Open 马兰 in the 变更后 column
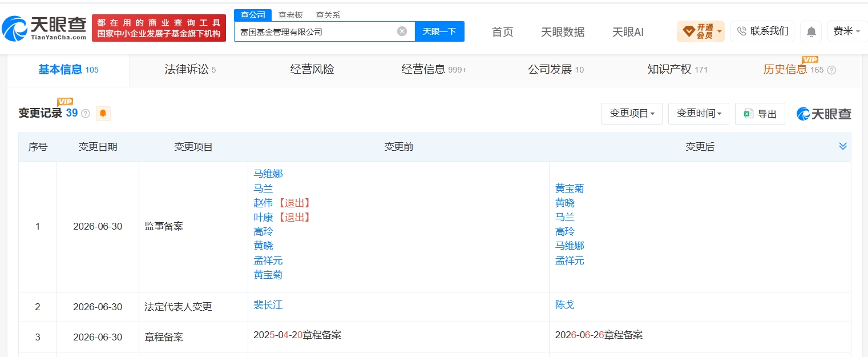This screenshot has height=357, width=868. click(564, 217)
